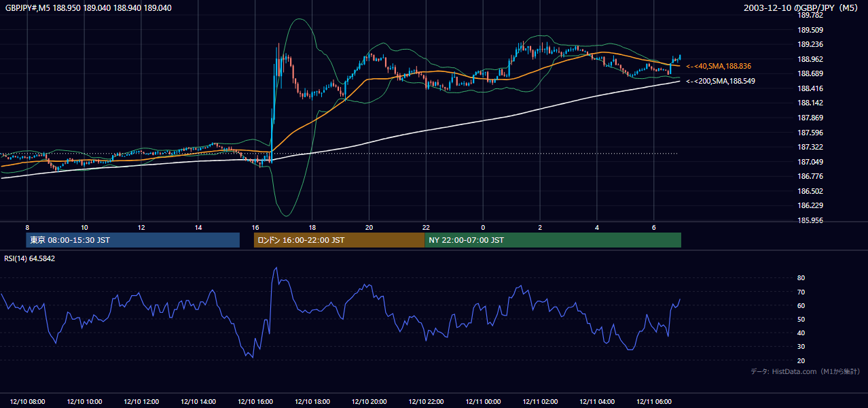Screen dimensions: 868x408
Task: Click RSI axis level 20
Action: tap(801, 360)
